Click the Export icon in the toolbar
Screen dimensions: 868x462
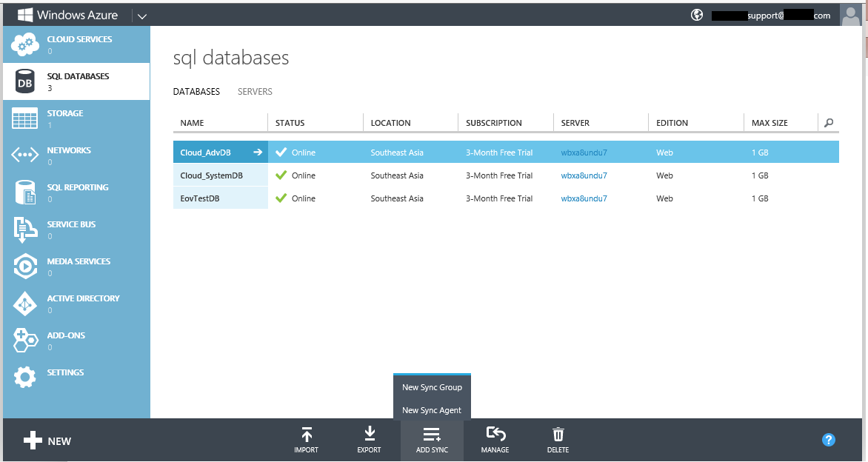click(x=369, y=439)
